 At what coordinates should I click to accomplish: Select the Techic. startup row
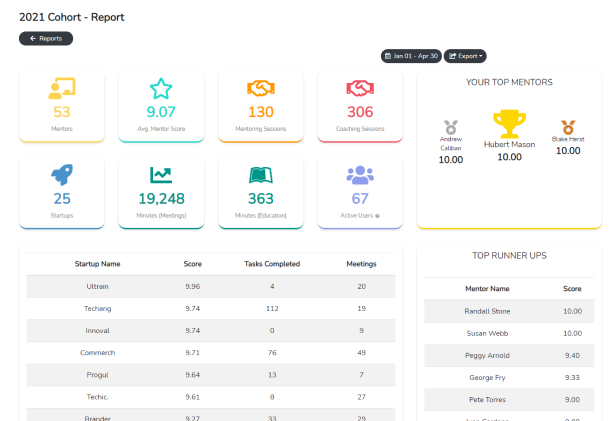click(211, 397)
